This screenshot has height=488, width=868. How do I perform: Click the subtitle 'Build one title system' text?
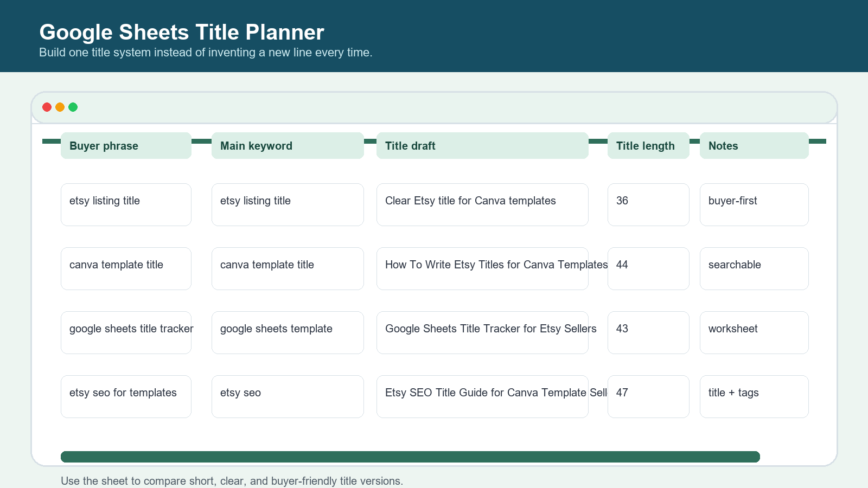coord(206,53)
